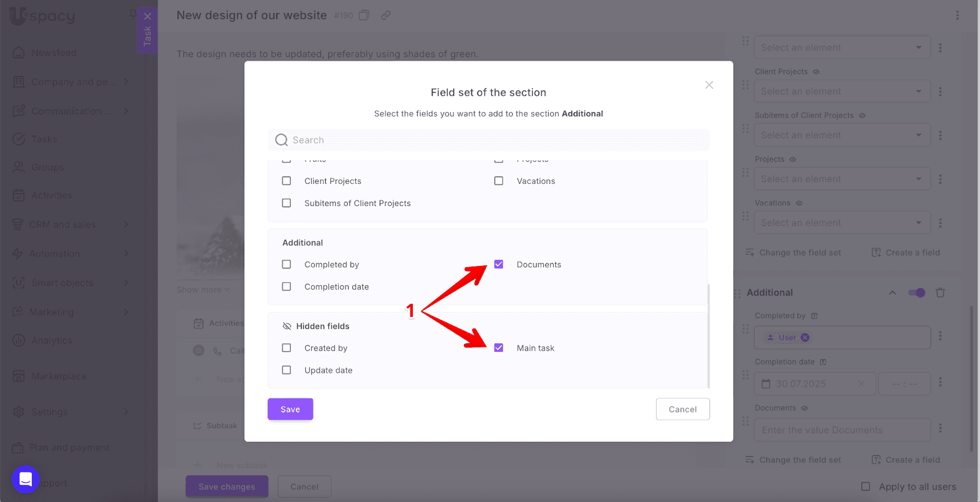Delete the Additional section with trash icon

pyautogui.click(x=940, y=293)
